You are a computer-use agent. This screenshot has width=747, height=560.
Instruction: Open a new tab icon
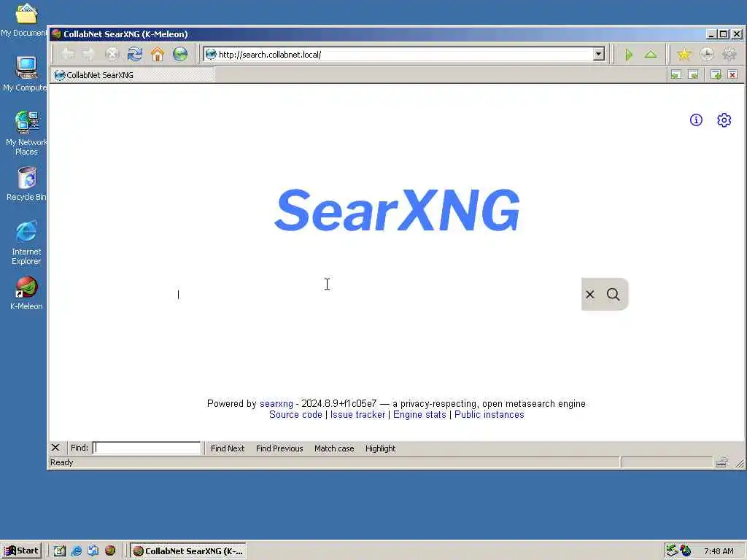tap(716, 75)
